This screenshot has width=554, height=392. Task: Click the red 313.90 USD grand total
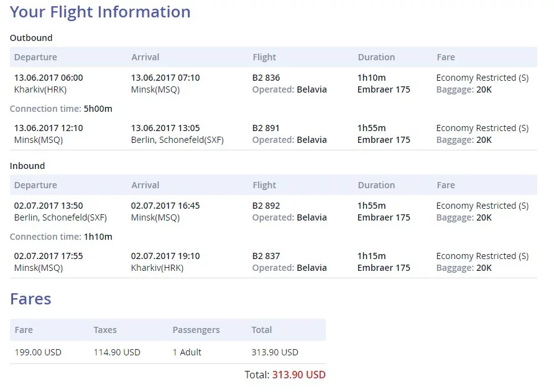pos(298,375)
